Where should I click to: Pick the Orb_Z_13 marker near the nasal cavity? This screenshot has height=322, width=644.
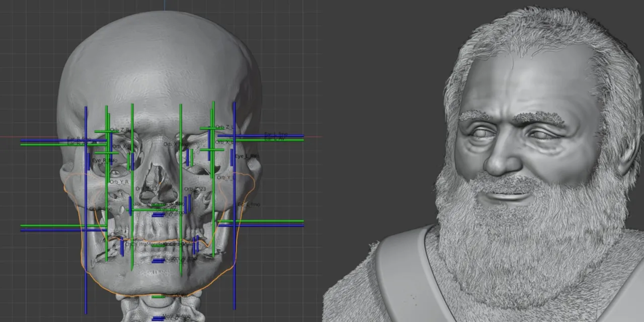[x=146, y=189]
